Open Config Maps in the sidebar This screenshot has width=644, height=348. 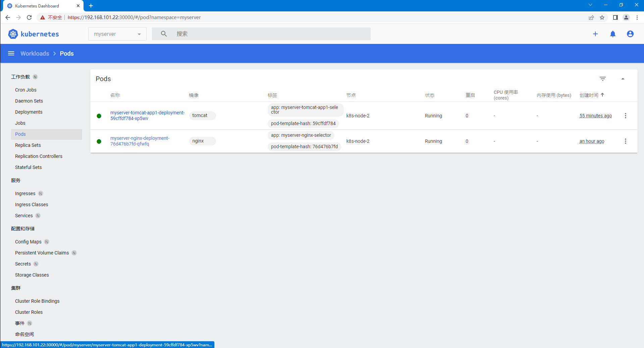pyautogui.click(x=28, y=242)
